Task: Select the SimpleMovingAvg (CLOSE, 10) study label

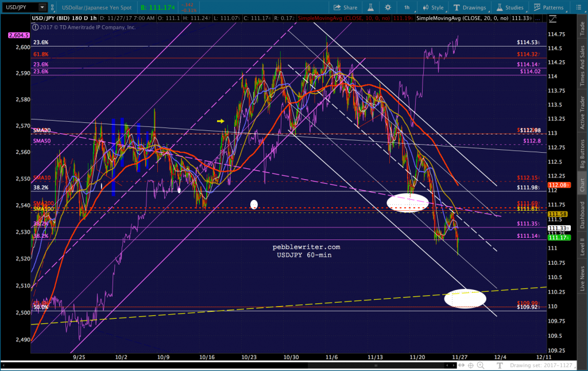Action: coord(345,18)
